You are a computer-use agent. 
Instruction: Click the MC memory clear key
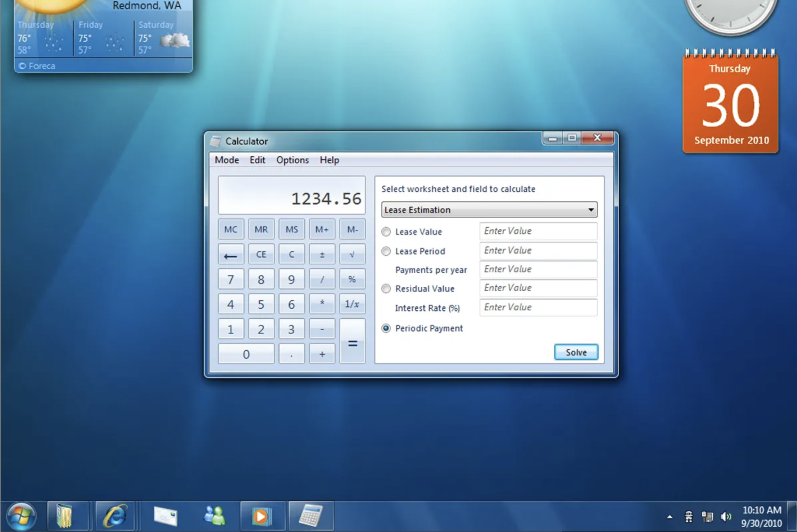click(x=231, y=229)
